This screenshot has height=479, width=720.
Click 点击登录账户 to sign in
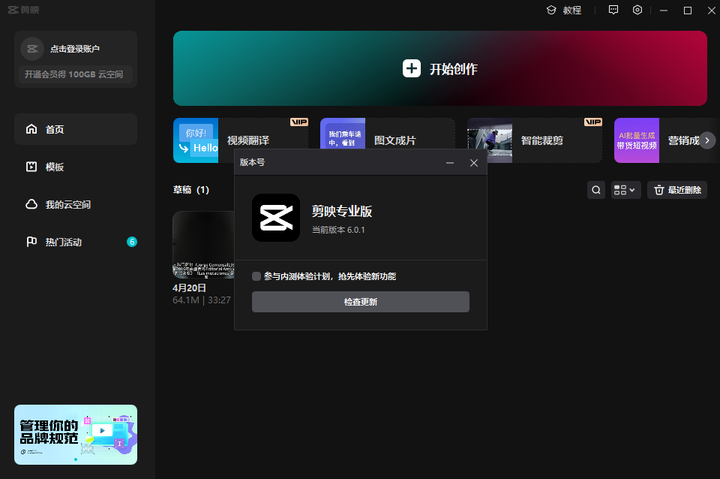75,49
